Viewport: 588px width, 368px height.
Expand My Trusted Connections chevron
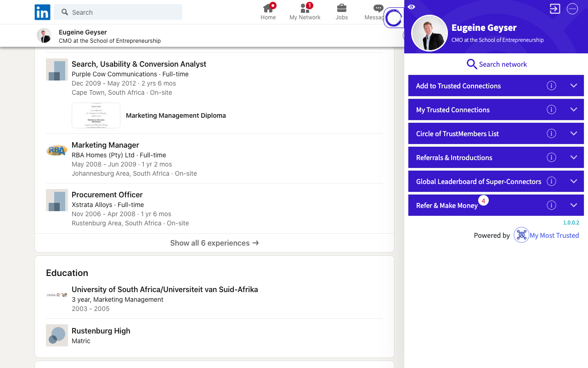coord(574,109)
